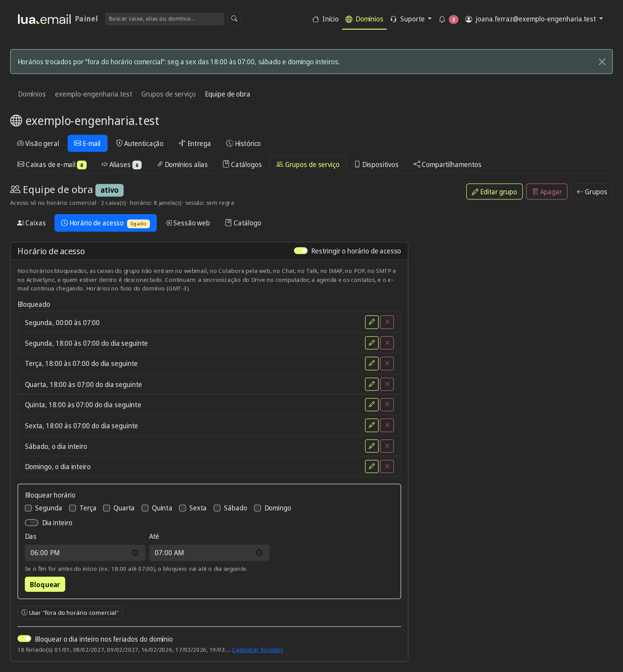
Task: Go to the Autenticação tab
Action: coord(140,144)
